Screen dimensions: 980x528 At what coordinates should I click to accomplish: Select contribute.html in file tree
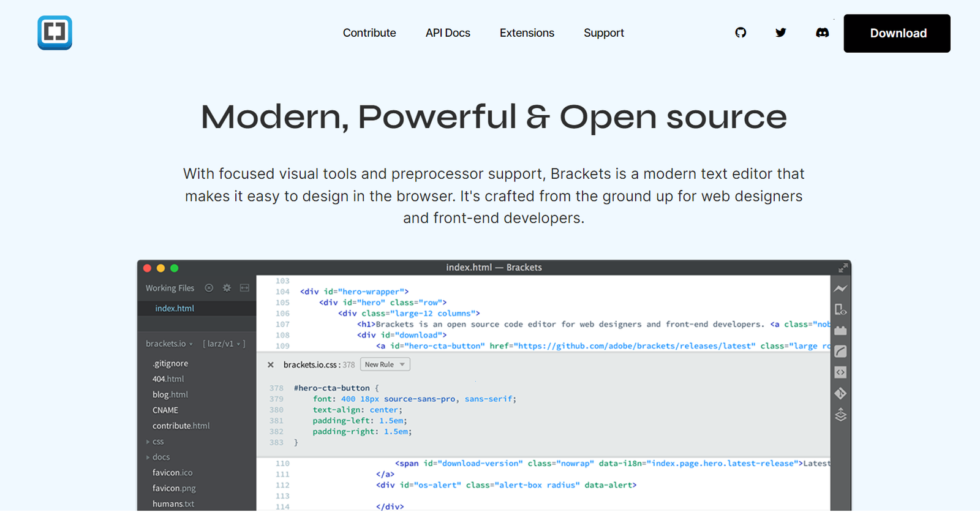click(181, 426)
